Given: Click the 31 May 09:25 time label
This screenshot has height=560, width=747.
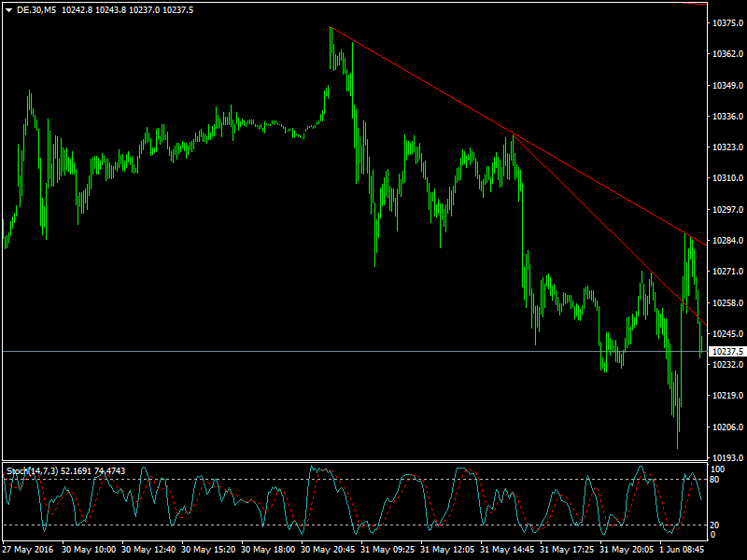Looking at the screenshot, I should pyautogui.click(x=388, y=550).
